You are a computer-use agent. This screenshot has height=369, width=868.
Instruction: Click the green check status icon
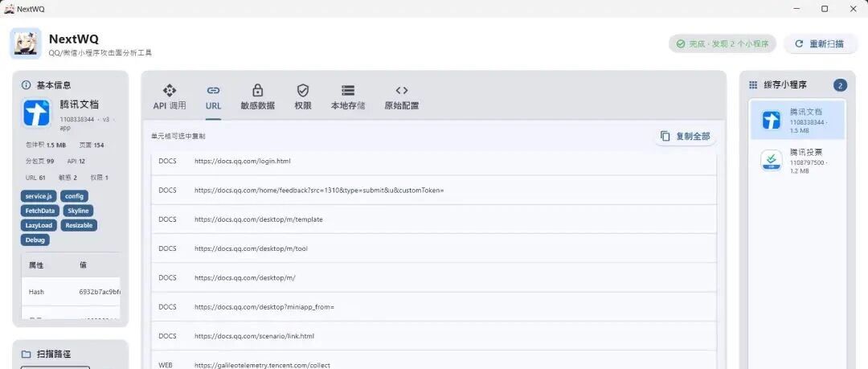681,43
